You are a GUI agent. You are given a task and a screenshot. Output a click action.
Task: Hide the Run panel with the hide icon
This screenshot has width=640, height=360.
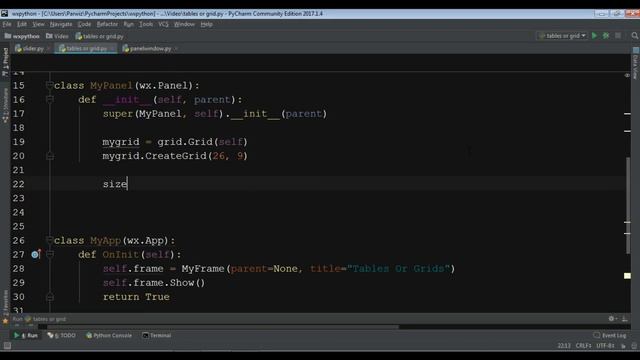click(x=625, y=319)
